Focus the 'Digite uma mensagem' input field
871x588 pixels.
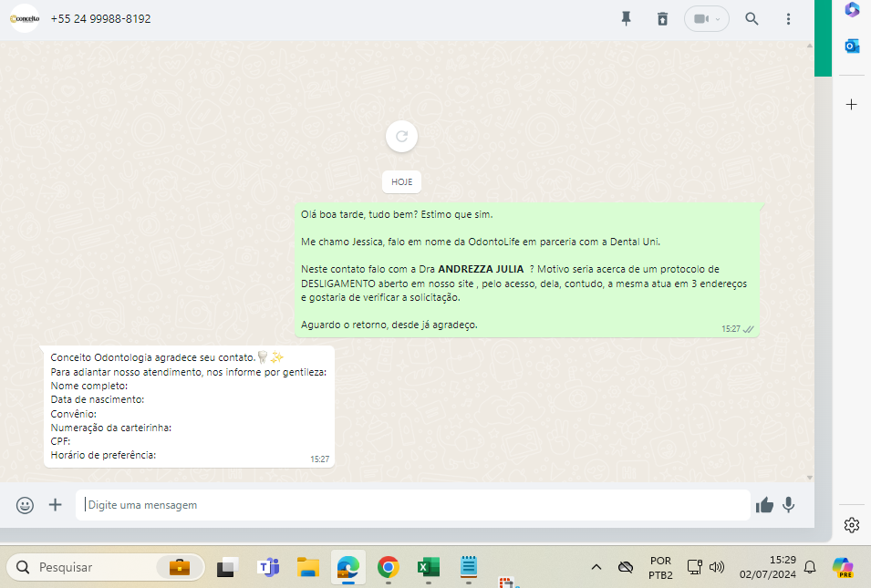tap(413, 505)
